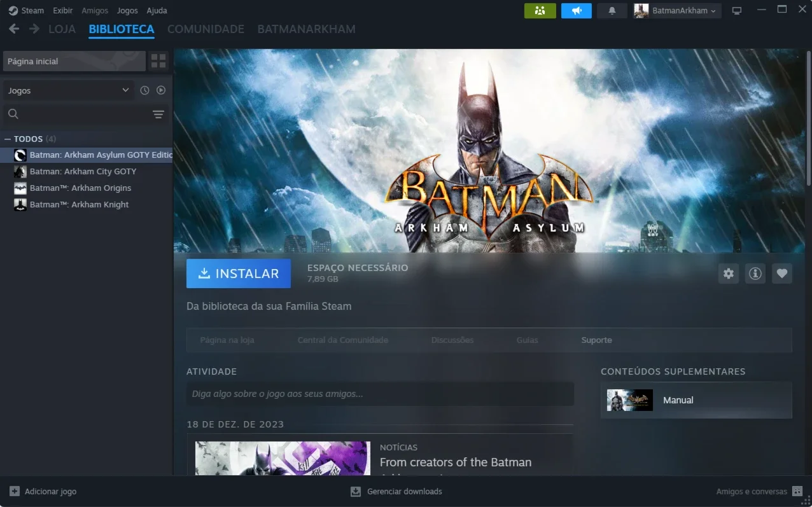Sort by recent activity clock icon
Screen dimensions: 812x507
pos(144,90)
